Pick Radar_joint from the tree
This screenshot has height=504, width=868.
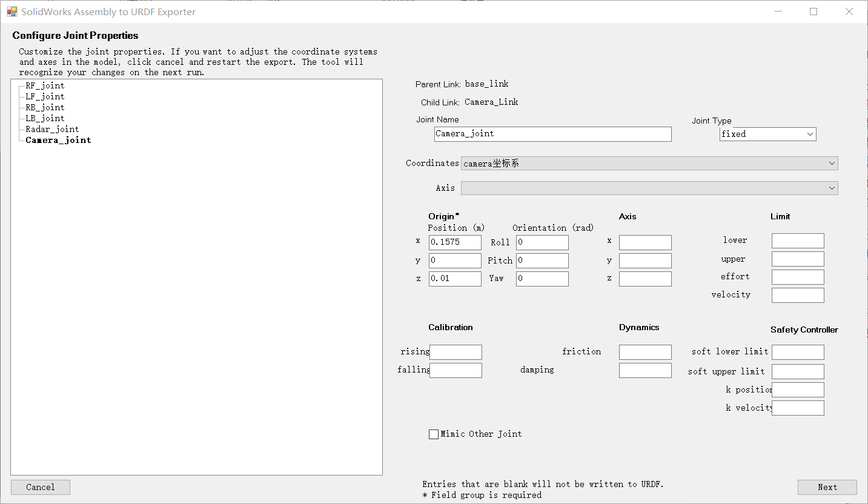[x=52, y=130]
